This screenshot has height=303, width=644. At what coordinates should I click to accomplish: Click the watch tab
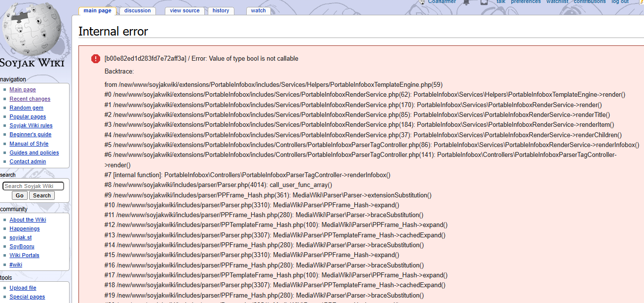(x=258, y=10)
